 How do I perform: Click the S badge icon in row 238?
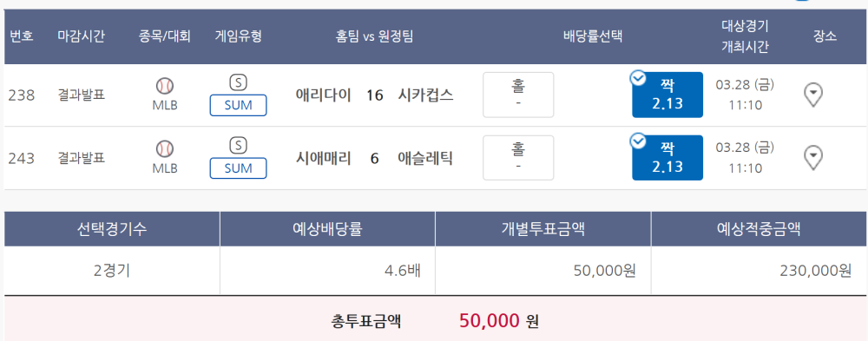238,82
